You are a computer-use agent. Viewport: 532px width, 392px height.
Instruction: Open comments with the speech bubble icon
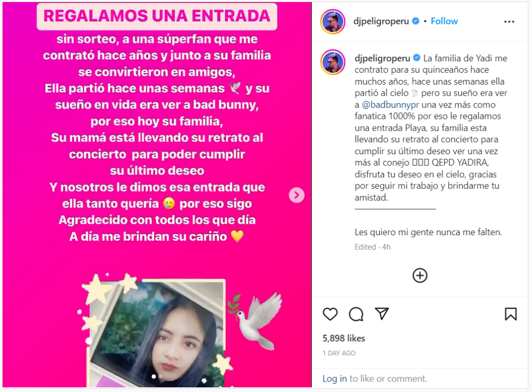point(356,314)
